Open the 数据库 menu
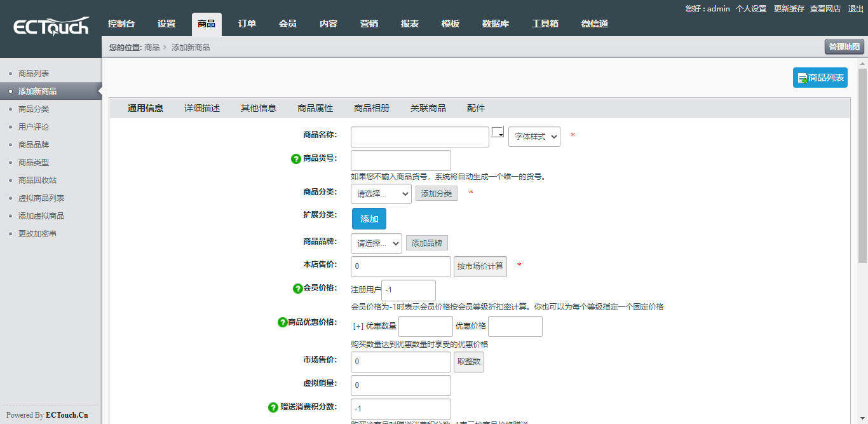 (496, 24)
